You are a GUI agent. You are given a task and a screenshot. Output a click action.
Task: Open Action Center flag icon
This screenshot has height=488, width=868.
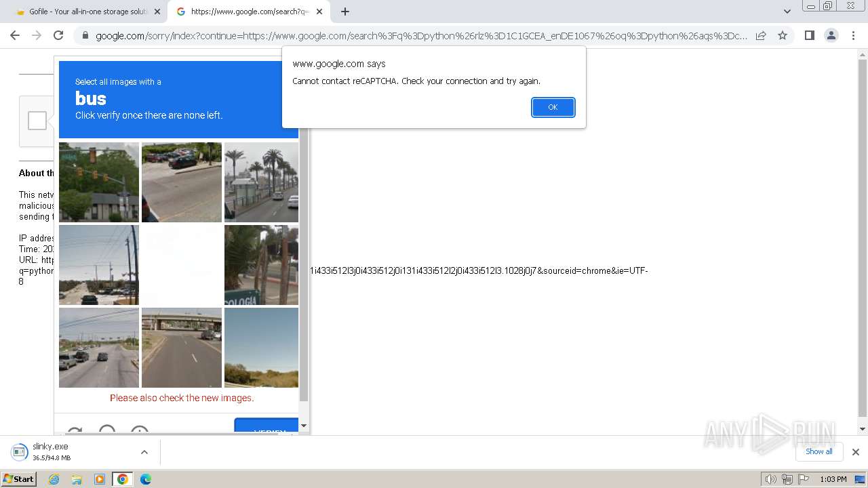(804, 479)
